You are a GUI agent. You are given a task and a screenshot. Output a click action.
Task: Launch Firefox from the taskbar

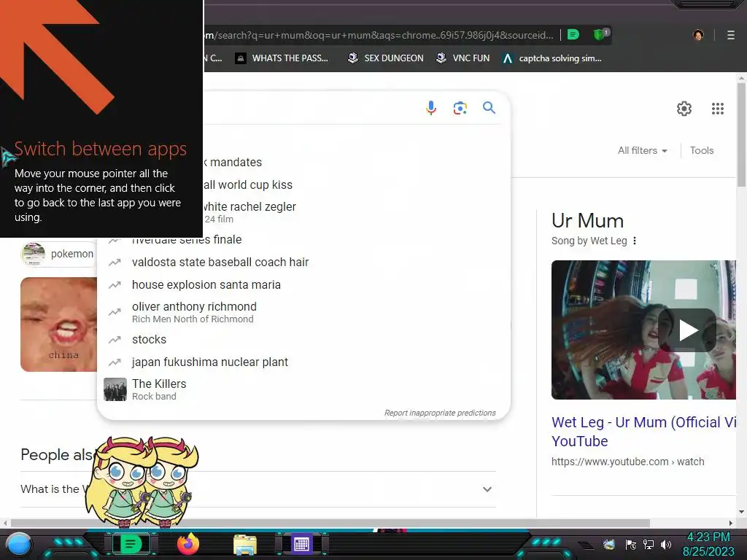(x=187, y=544)
